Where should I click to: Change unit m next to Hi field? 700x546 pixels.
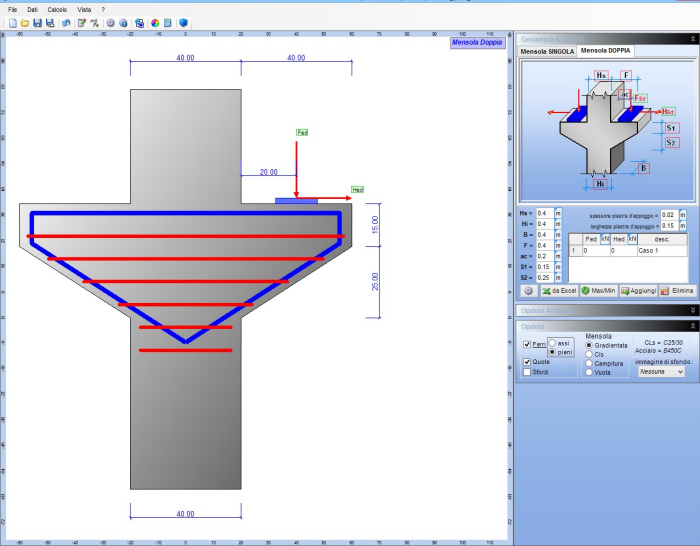pos(558,224)
